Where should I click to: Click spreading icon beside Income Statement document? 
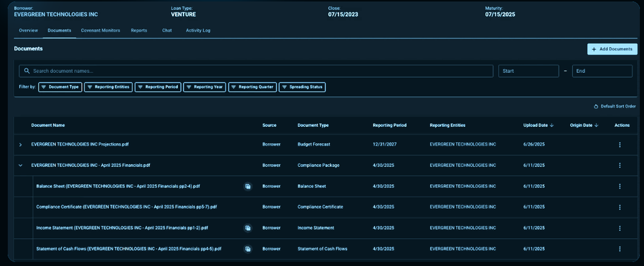[x=248, y=228]
